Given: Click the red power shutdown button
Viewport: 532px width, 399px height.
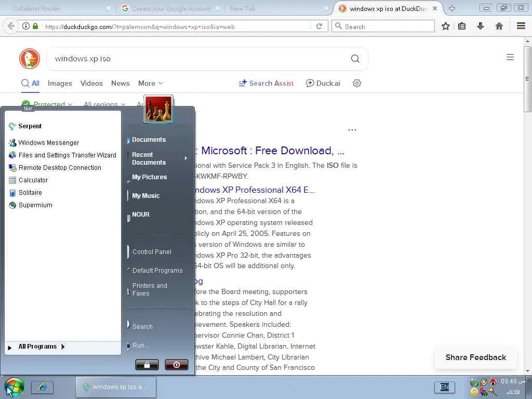Looking at the screenshot, I should [x=177, y=365].
